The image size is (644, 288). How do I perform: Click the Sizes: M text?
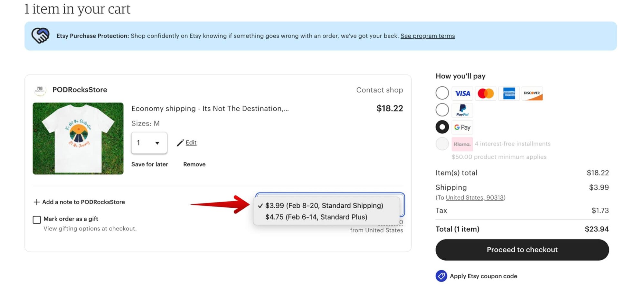pyautogui.click(x=146, y=124)
